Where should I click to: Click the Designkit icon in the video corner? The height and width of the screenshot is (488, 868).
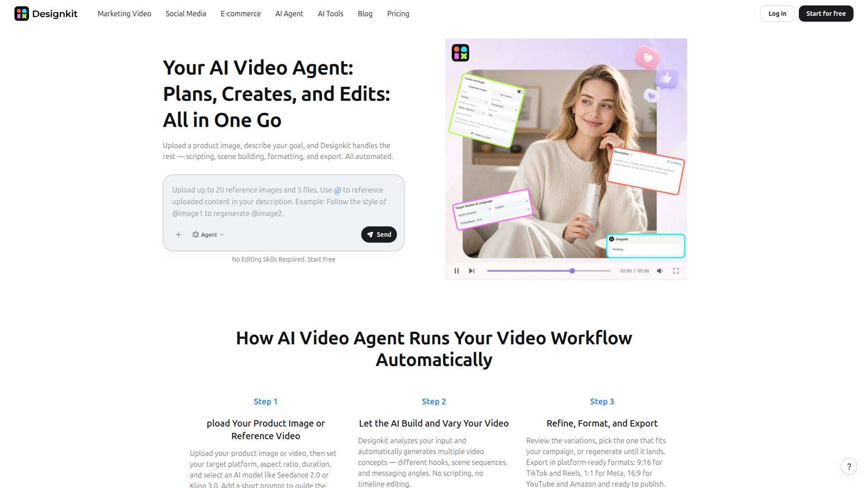460,53
